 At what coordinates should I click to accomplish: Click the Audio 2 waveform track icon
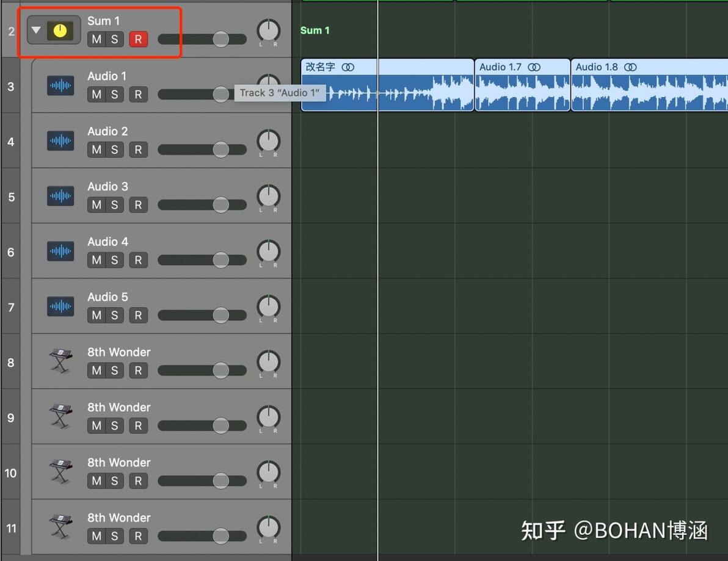[x=60, y=140]
